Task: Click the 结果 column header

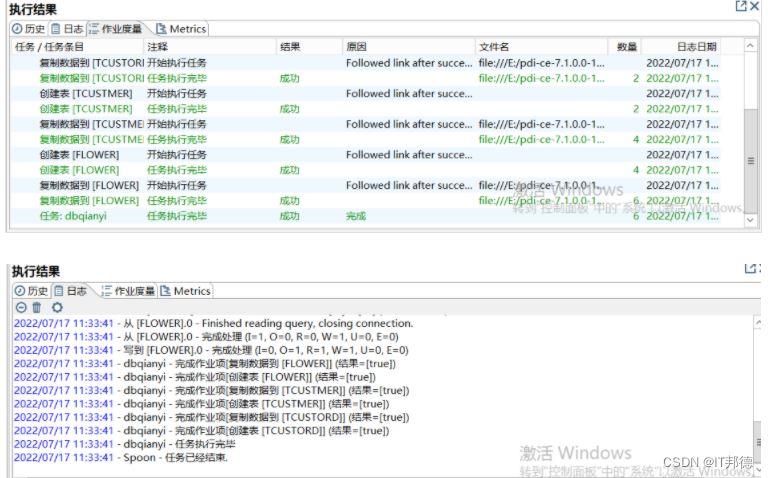Action: click(x=290, y=46)
